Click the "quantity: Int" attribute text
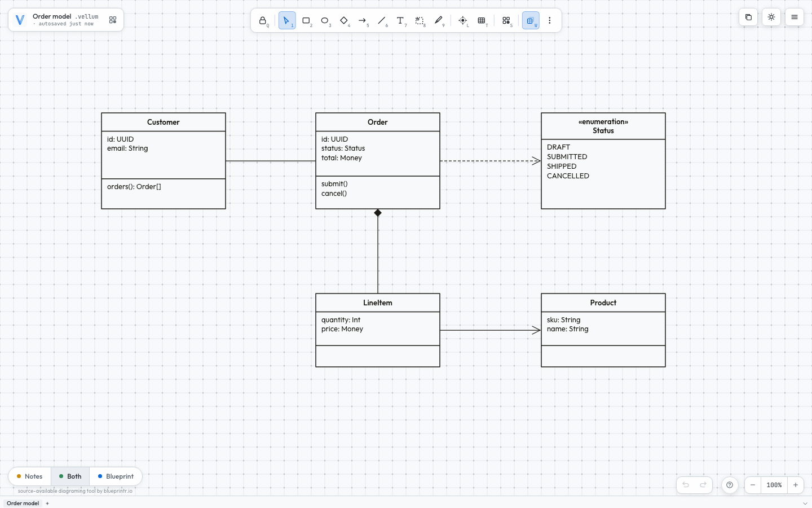This screenshot has height=508, width=812. point(341,320)
